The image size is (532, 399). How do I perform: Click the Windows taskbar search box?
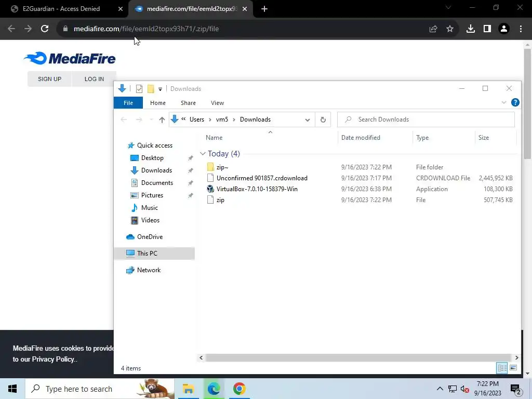coord(100,389)
